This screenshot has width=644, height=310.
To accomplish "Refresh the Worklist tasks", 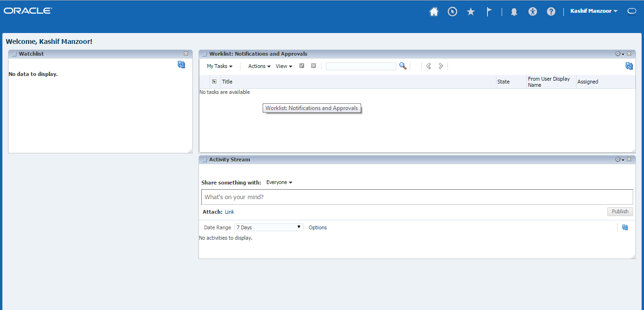I will click(x=629, y=66).
